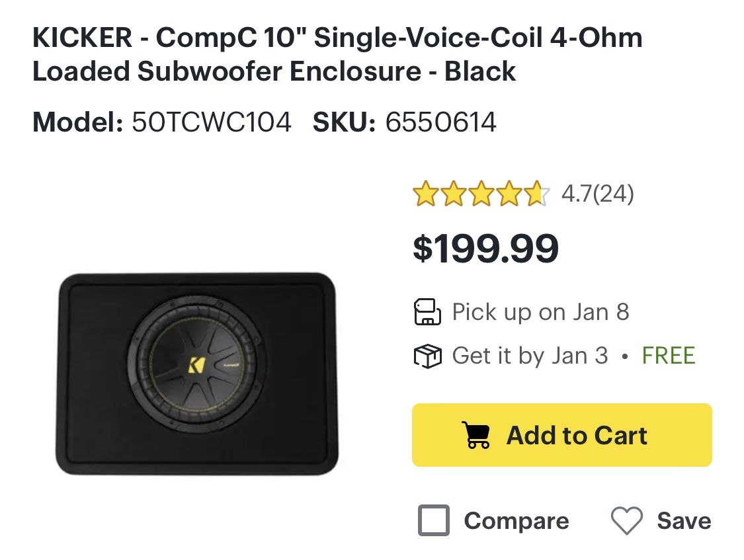Click the shipping box icon

pyautogui.click(x=427, y=355)
